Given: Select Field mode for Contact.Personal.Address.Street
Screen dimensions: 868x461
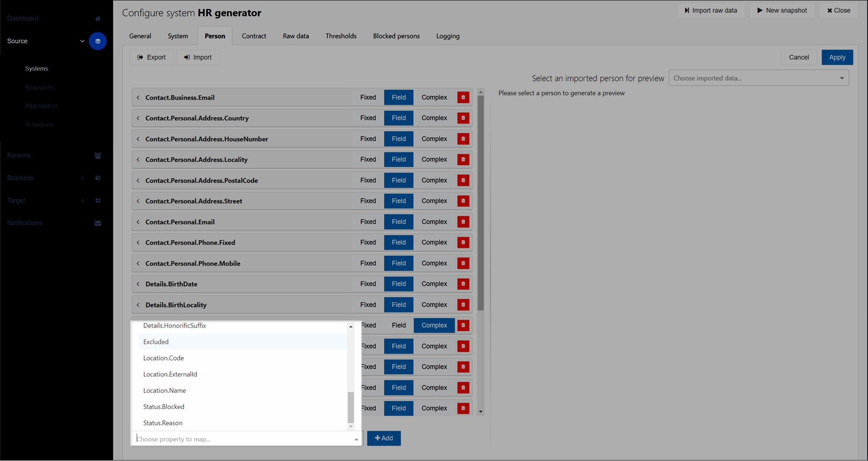Looking at the screenshot, I should point(399,201).
